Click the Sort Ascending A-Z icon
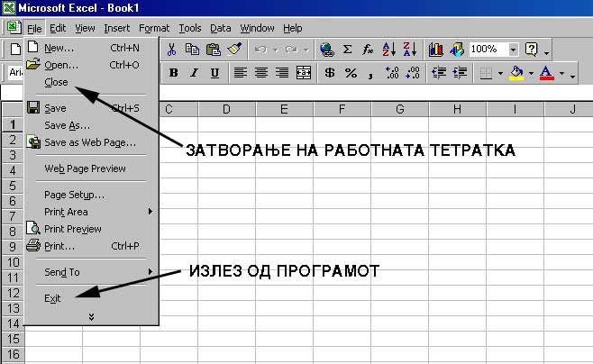This screenshot has width=593, height=364. [388, 50]
